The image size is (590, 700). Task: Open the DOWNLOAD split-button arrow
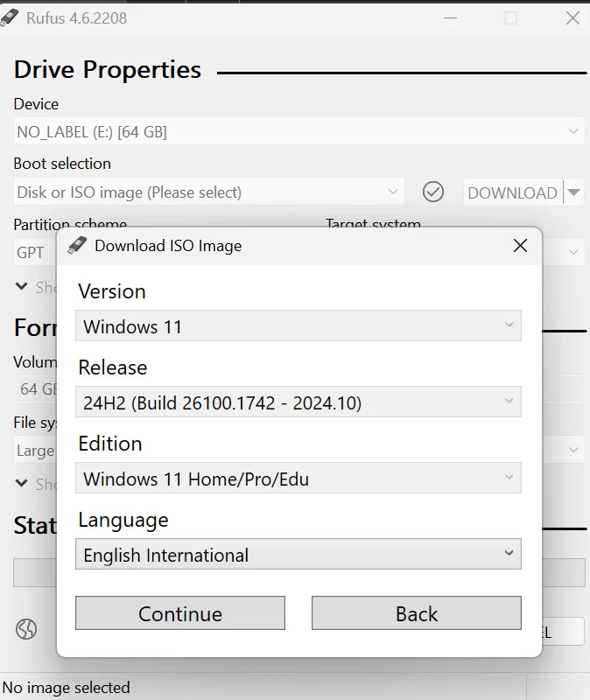[x=574, y=192]
